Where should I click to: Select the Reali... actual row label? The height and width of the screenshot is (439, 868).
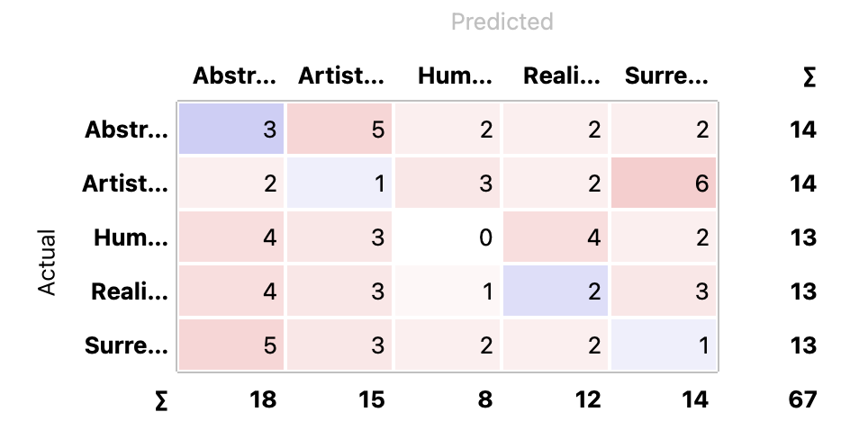[130, 291]
